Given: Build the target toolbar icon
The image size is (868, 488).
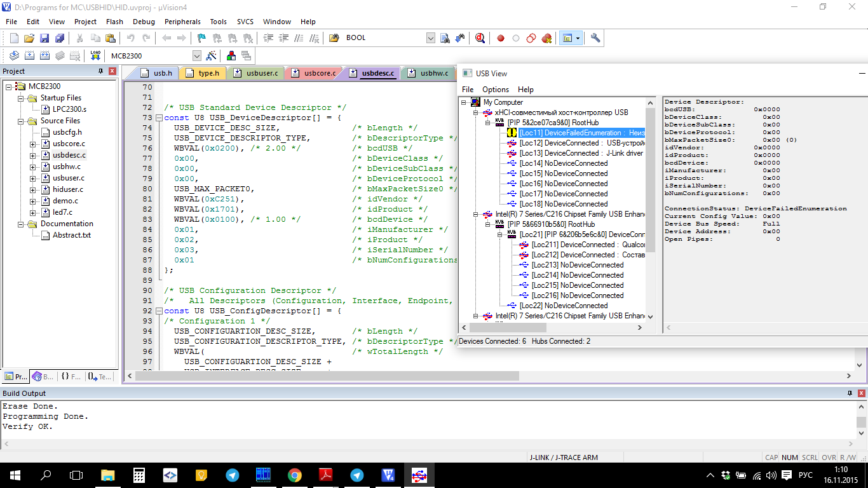Looking at the screenshot, I should 29,56.
